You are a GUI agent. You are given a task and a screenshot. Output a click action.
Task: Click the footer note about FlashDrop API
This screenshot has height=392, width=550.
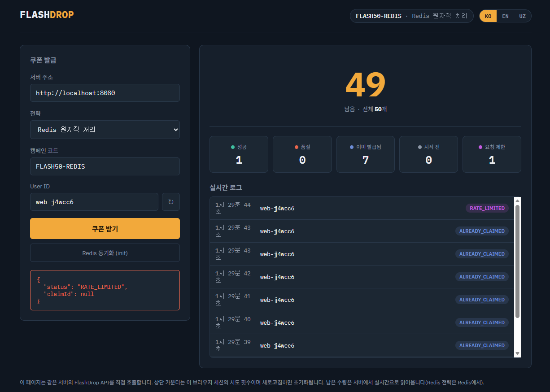(x=252, y=383)
